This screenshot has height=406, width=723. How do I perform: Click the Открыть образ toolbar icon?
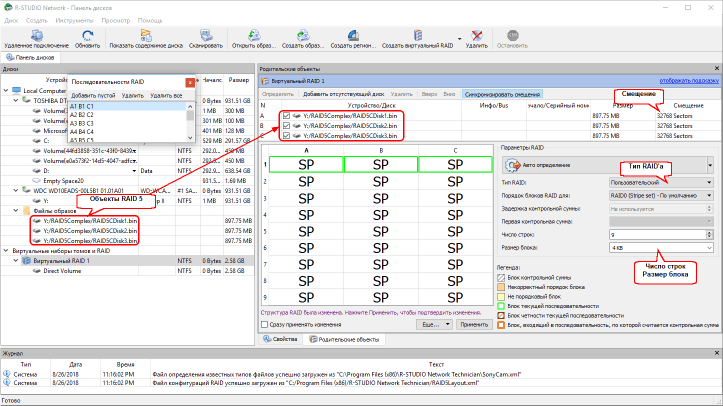pyautogui.click(x=254, y=35)
